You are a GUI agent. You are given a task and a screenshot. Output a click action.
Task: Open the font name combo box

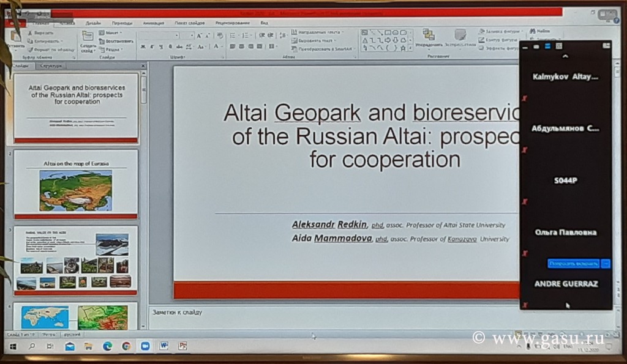pos(158,35)
